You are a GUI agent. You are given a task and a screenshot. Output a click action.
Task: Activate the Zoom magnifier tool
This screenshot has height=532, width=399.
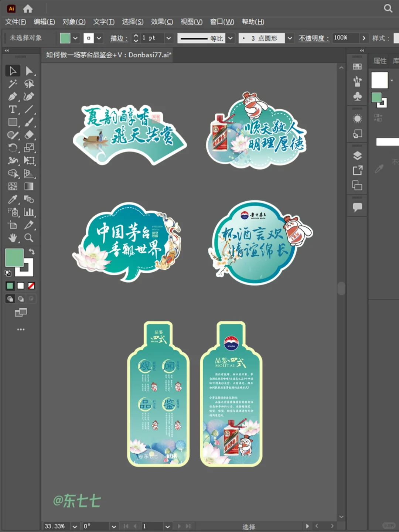29,238
